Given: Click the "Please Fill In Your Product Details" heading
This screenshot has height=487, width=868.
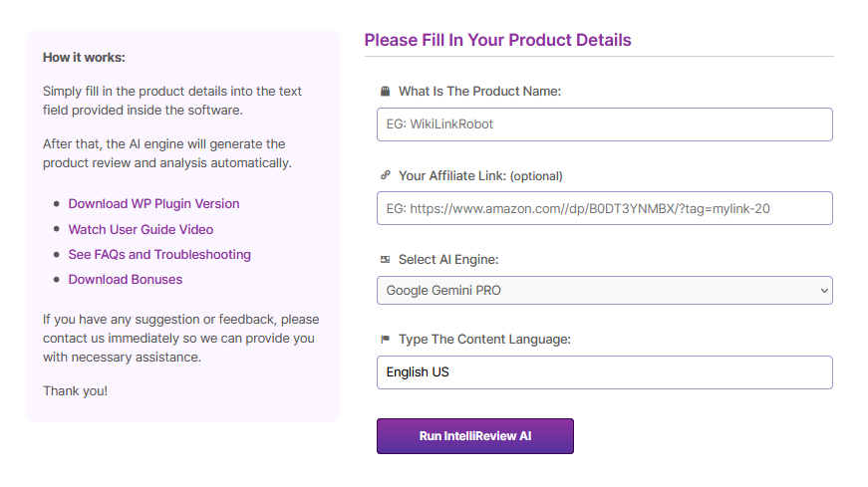Looking at the screenshot, I should click(x=497, y=40).
